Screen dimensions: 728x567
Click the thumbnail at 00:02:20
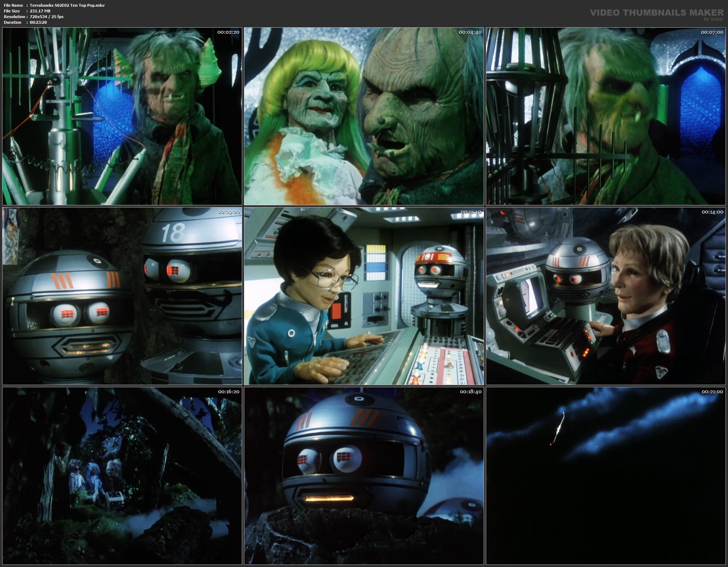coord(122,116)
